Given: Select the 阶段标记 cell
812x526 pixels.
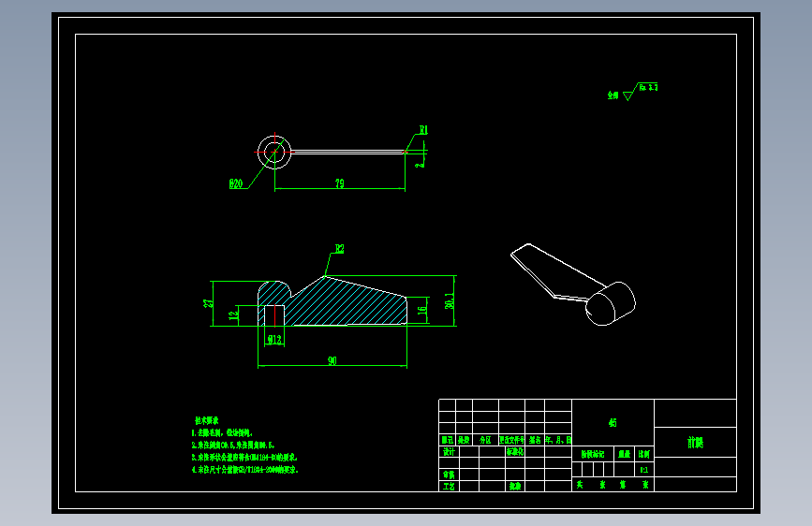Looking at the screenshot, I should [593, 454].
